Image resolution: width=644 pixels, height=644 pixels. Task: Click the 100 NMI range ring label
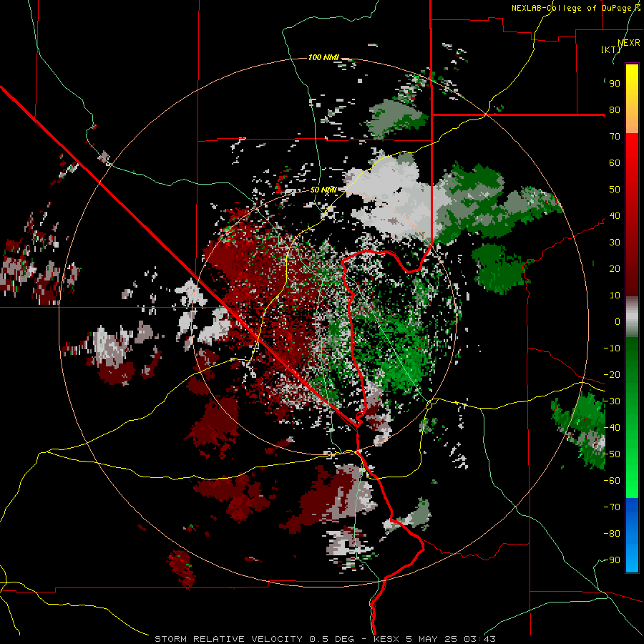coord(323,57)
